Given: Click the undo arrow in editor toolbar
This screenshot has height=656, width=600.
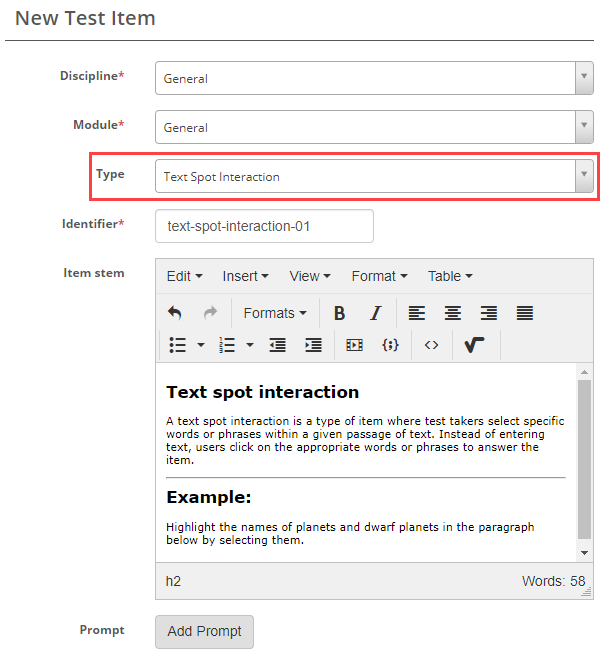Looking at the screenshot, I should point(175,313).
